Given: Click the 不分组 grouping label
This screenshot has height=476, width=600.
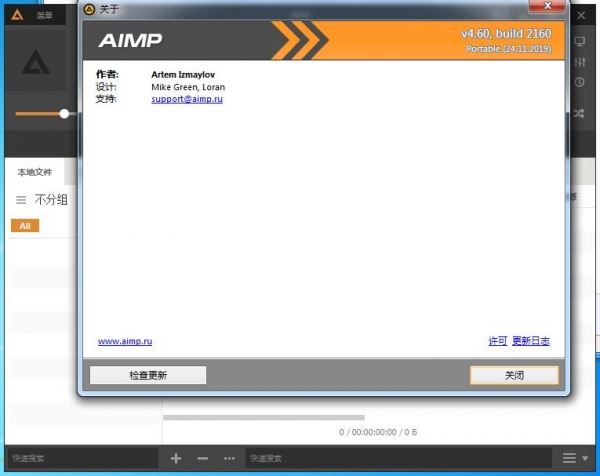Looking at the screenshot, I should point(51,200).
